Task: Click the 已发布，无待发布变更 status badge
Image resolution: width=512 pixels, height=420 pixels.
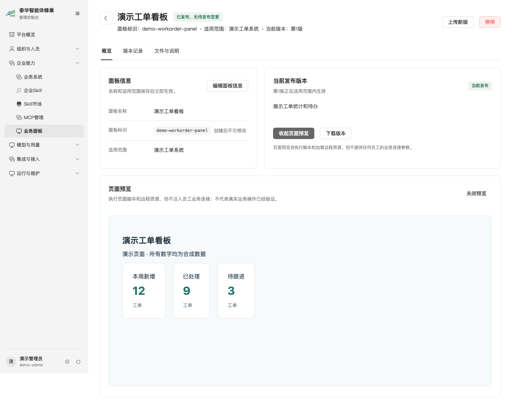Action: [x=198, y=17]
